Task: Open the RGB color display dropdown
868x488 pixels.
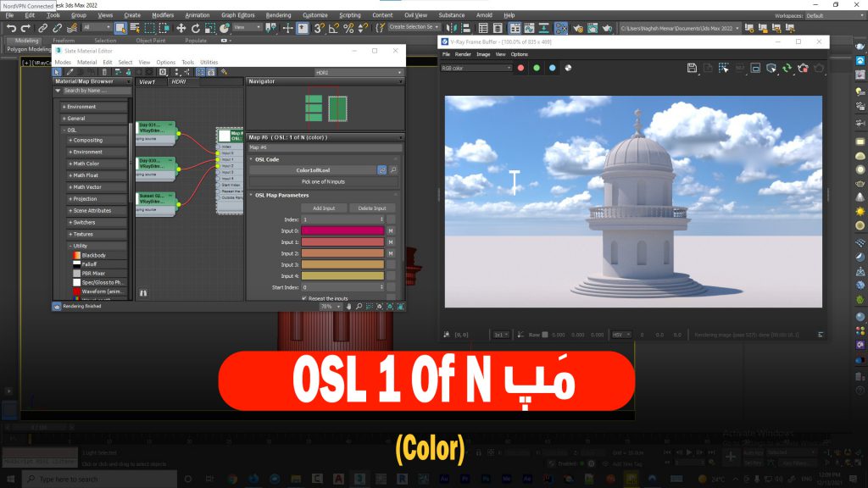Action: click(475, 68)
